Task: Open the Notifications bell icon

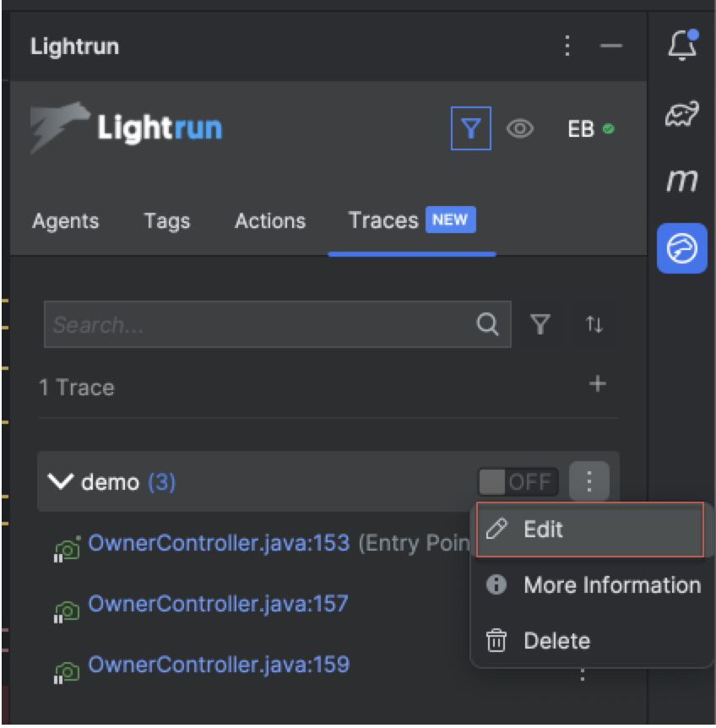Action: [682, 46]
